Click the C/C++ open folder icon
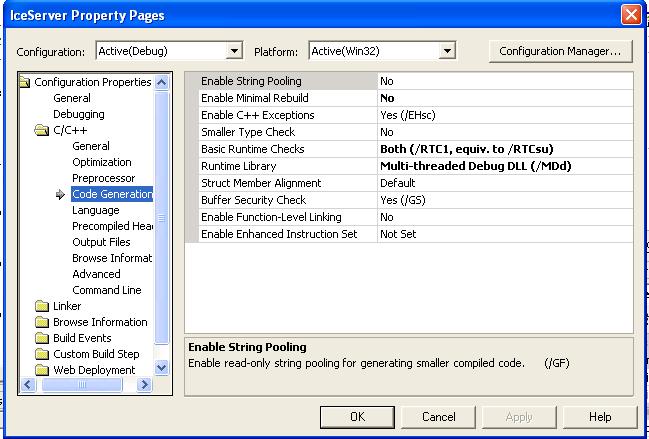Screen dimensions: 649x439 pos(42,130)
